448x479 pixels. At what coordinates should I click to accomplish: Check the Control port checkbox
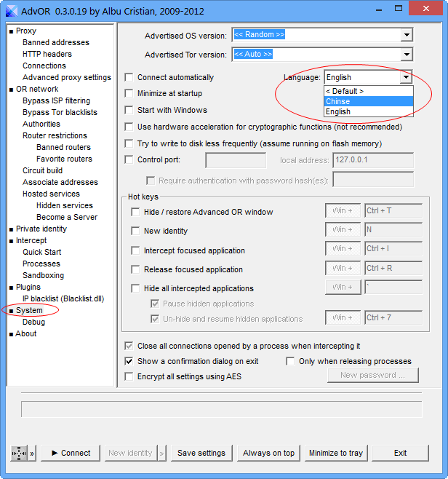click(129, 159)
